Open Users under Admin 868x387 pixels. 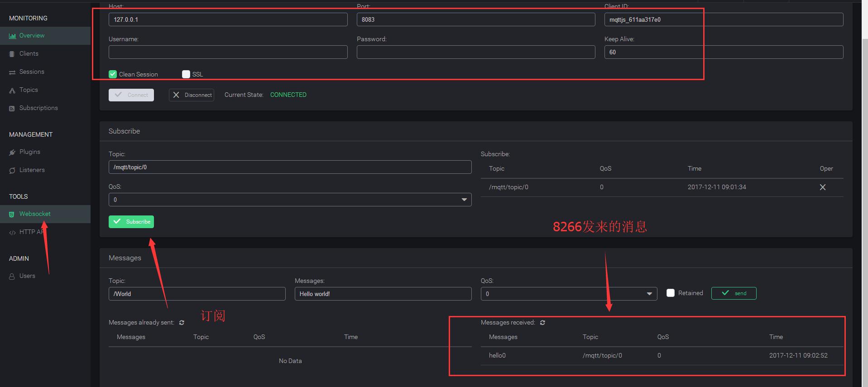(x=27, y=276)
